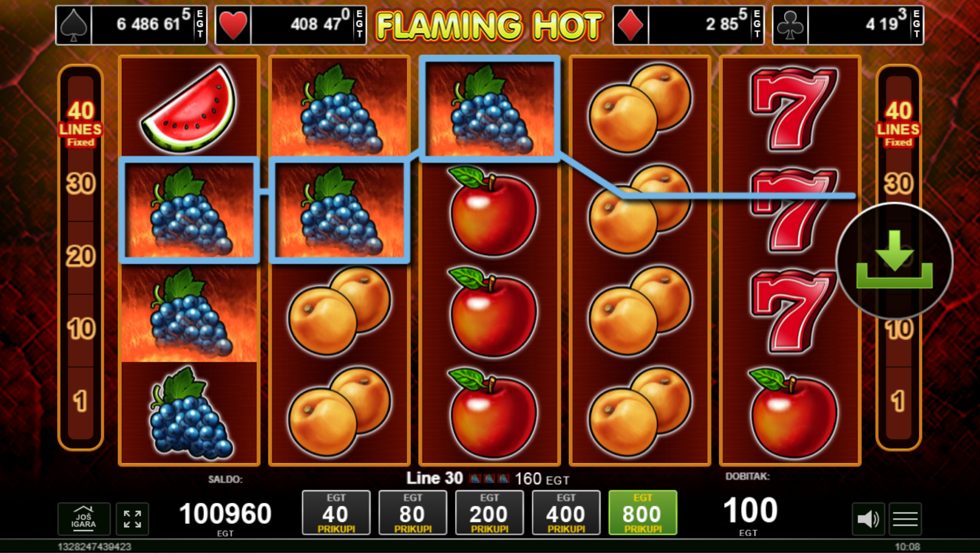Place the 80 EGT bet
The width and height of the screenshot is (980, 553).
[x=413, y=512]
